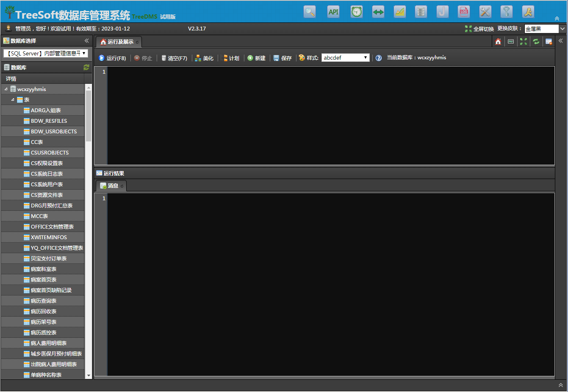Open the 样式 style dropdown showing abcdef
This screenshot has width=568, height=392.
click(346, 58)
